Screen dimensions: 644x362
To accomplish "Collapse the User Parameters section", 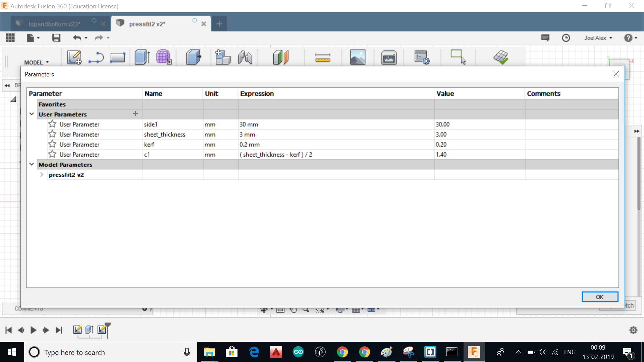I will coord(32,114).
